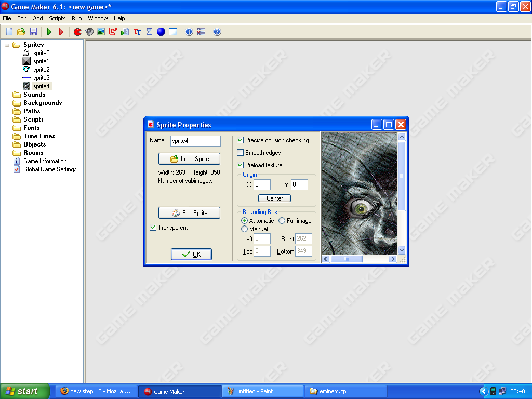The height and width of the screenshot is (399, 532).
Task: Create a room with the white rectangle icon
Action: pyautogui.click(x=172, y=32)
